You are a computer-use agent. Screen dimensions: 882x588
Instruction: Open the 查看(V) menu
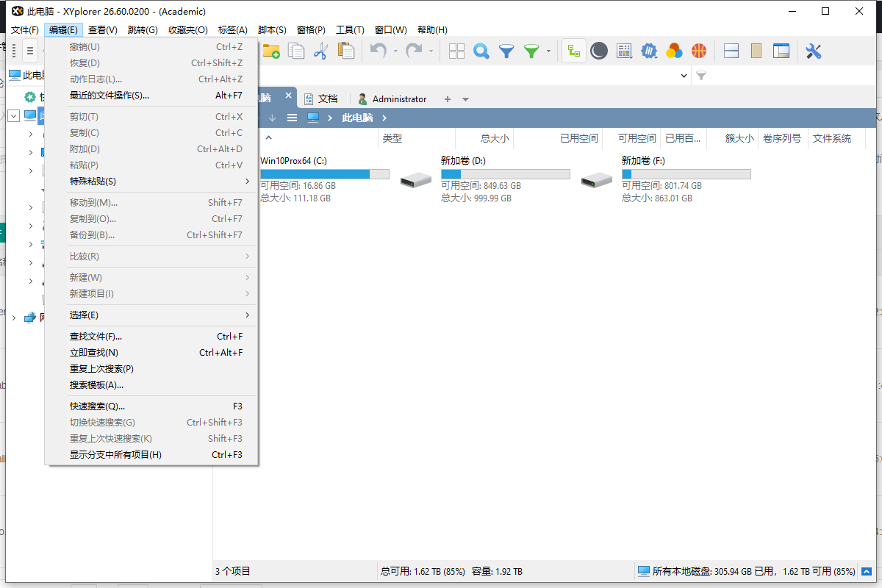coord(103,30)
